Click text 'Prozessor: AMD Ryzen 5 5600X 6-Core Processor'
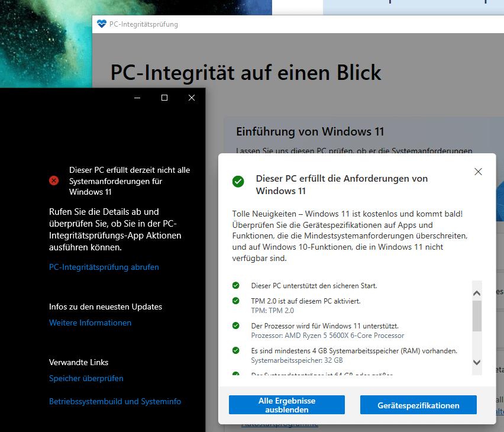504x432 pixels. click(328, 336)
